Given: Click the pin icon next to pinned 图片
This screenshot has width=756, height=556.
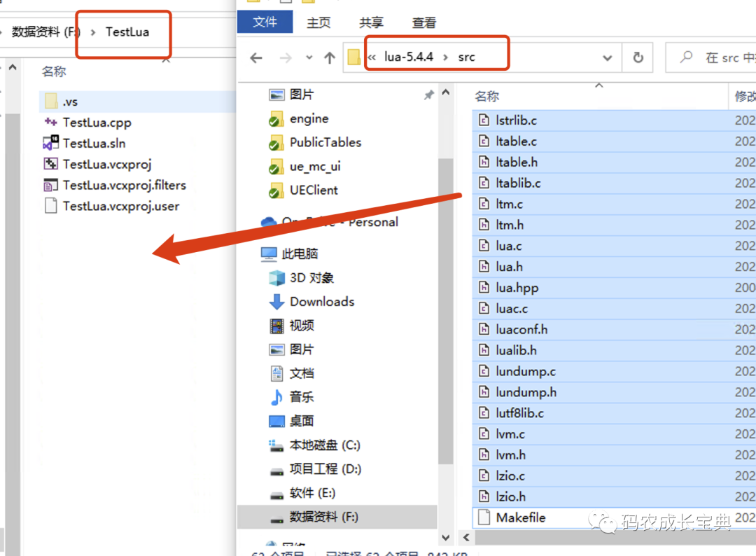Looking at the screenshot, I should click(x=431, y=93).
